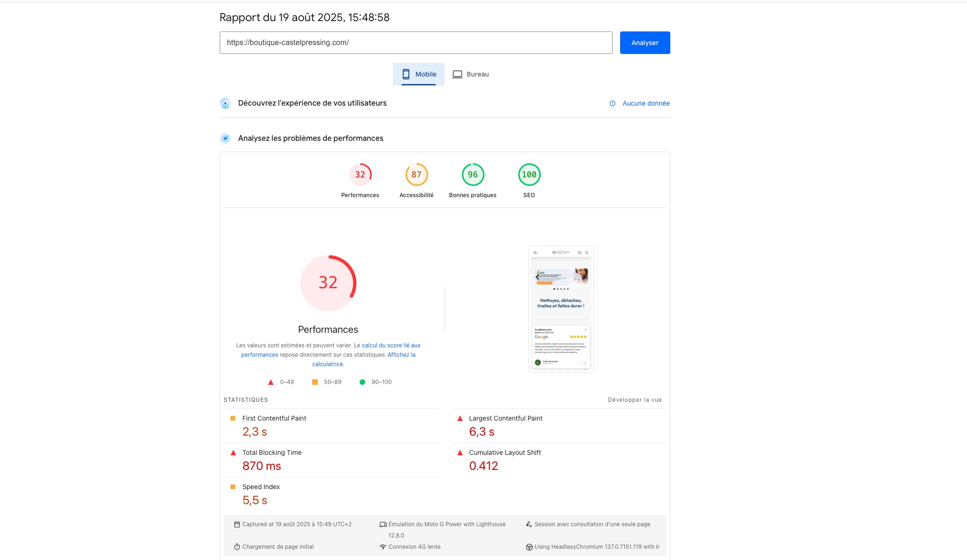Click Captured at 19 août 2025 text
The height and width of the screenshot is (560, 967).
coord(297,524)
